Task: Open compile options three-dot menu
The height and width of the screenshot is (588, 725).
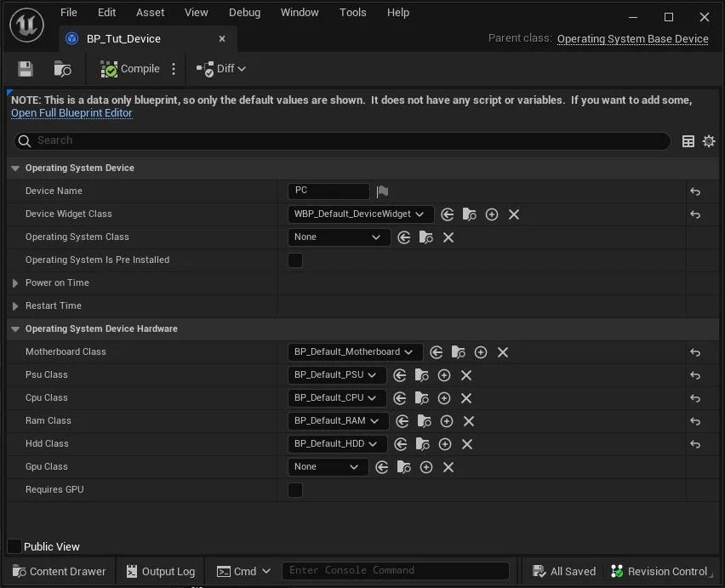Action: [x=174, y=69]
